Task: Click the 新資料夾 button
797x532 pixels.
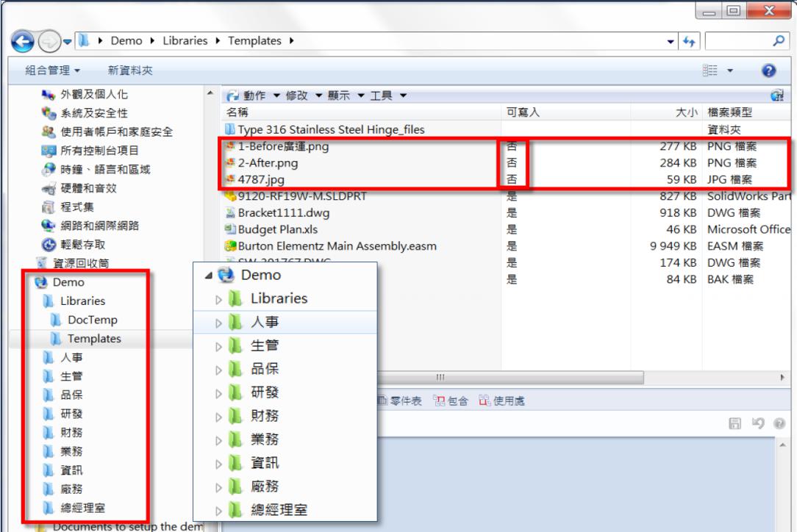Action: coord(130,70)
